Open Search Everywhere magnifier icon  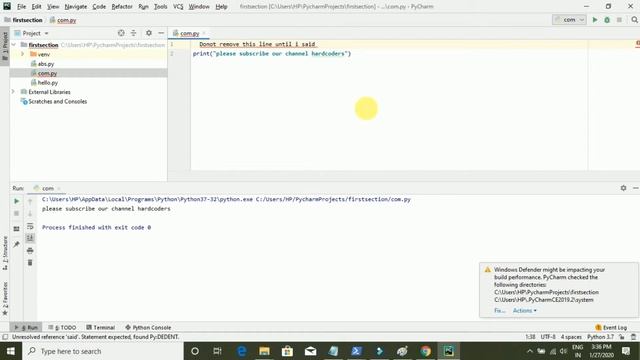(634, 20)
